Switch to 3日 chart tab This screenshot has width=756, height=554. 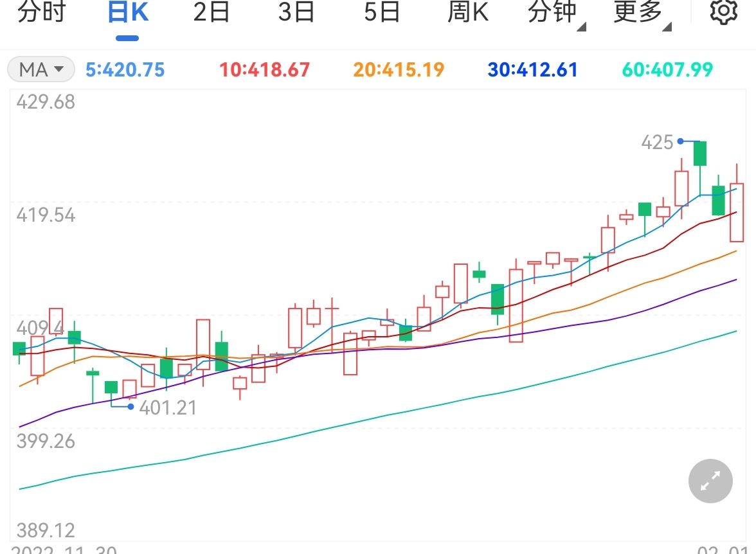point(296,12)
